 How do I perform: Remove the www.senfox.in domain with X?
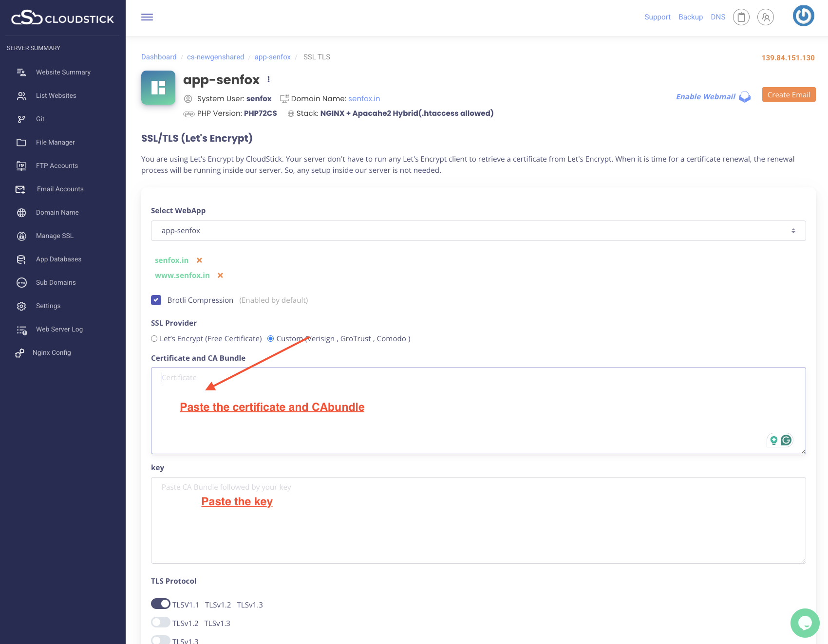[x=220, y=276]
